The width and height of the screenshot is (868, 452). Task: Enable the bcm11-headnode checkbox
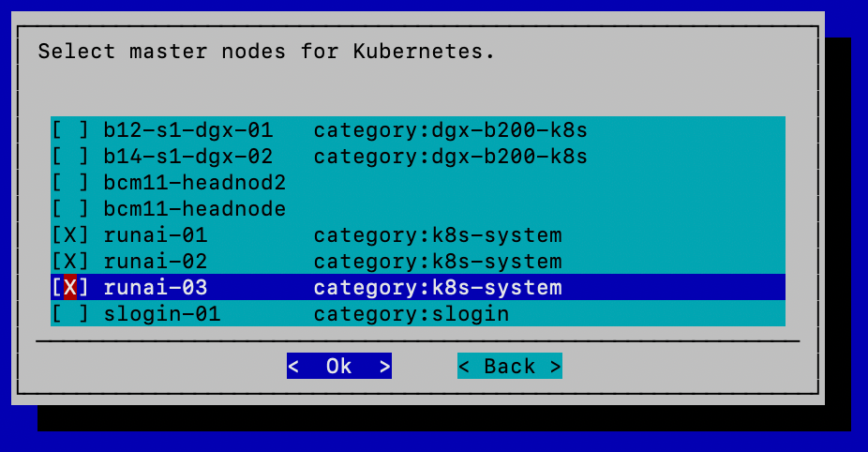(69, 208)
